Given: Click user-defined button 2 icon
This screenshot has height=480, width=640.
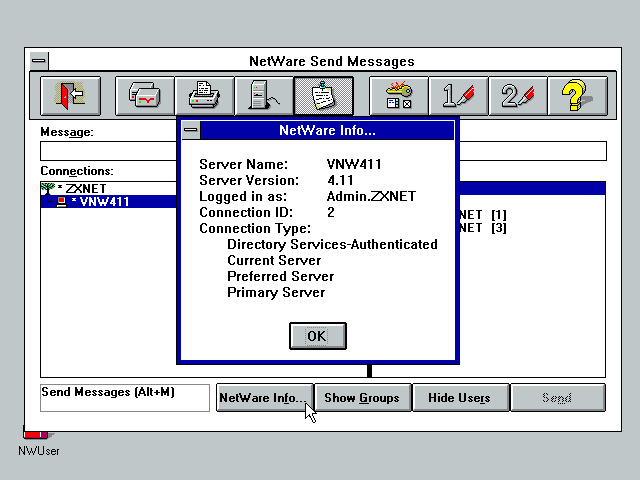Looking at the screenshot, I should pyautogui.click(x=518, y=96).
